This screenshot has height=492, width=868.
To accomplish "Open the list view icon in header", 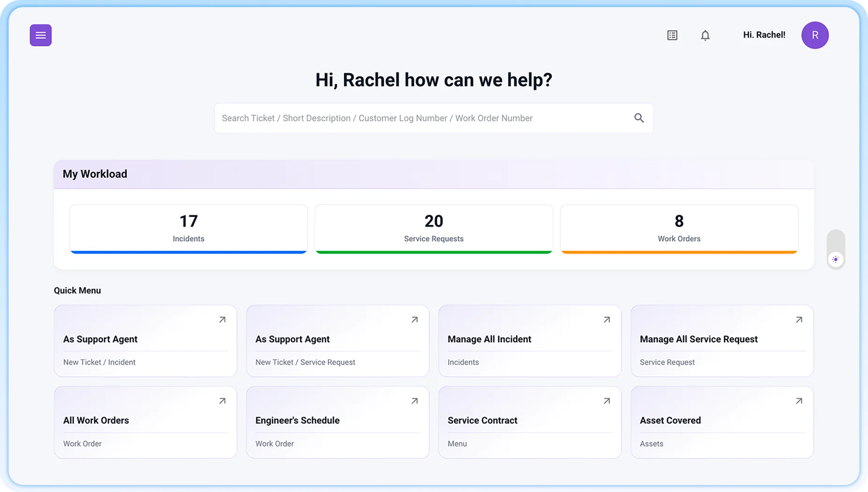I will 672,35.
